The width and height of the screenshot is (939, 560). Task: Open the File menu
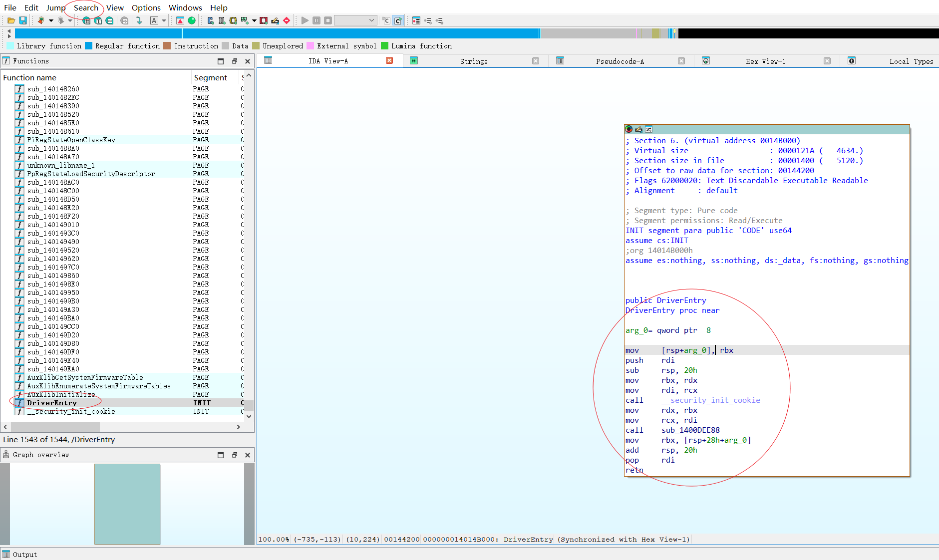coord(10,7)
